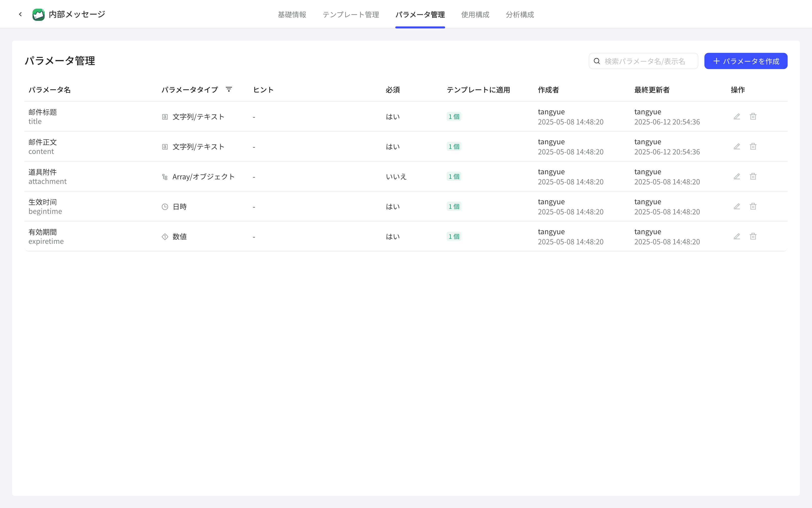Viewport: 812px width, 508px height.
Task: Click the 邮件正文 parameter name
Action: pos(43,142)
